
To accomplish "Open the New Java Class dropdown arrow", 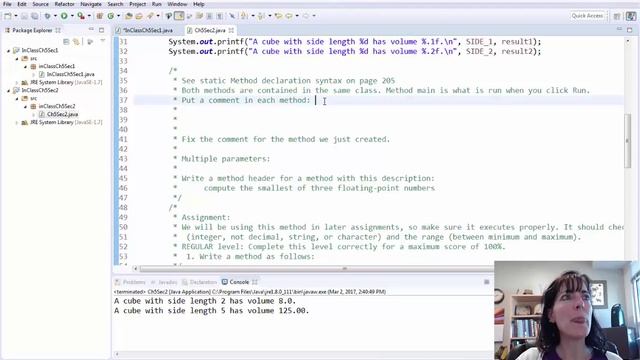I will coord(118,16).
